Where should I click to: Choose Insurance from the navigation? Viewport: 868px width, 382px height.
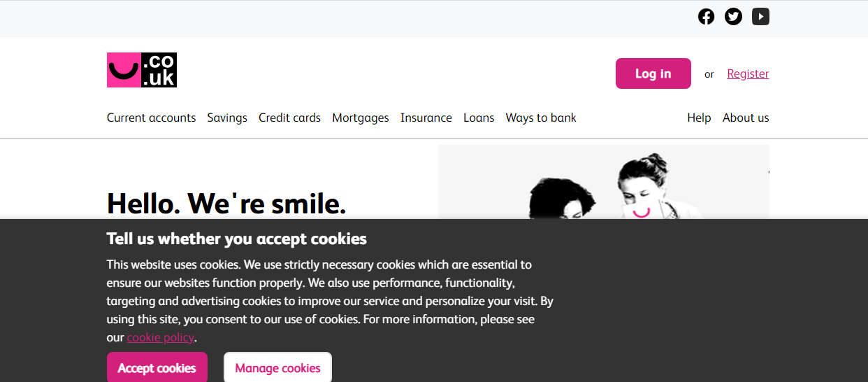(x=426, y=118)
